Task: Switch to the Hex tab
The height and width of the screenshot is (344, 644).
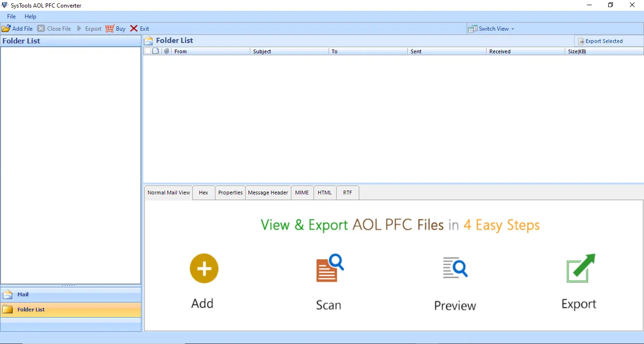Action: 204,193
